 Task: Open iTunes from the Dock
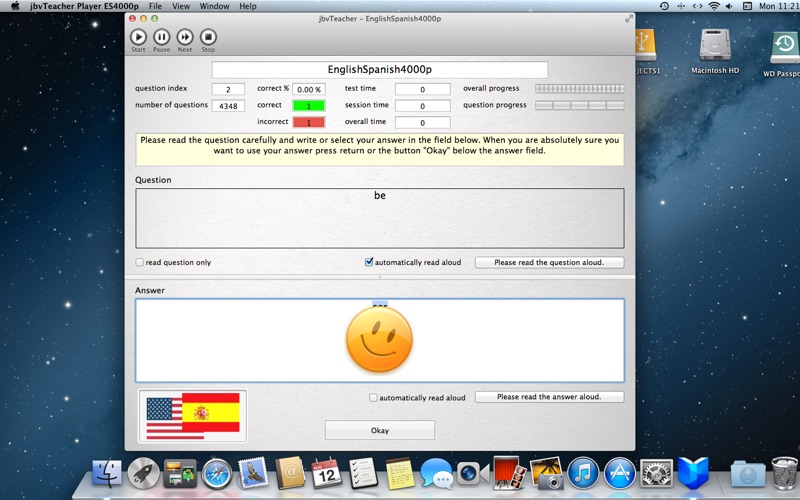[583, 474]
